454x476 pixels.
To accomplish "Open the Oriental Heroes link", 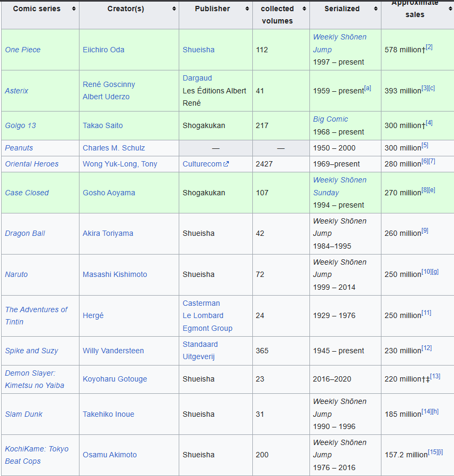I will (x=32, y=164).
